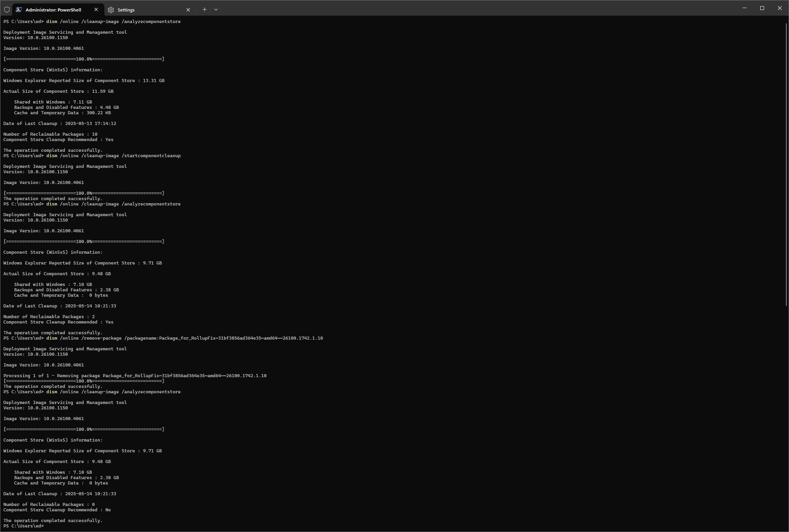The image size is (789, 532).
Task: Close the Settings tab
Action: [188, 10]
